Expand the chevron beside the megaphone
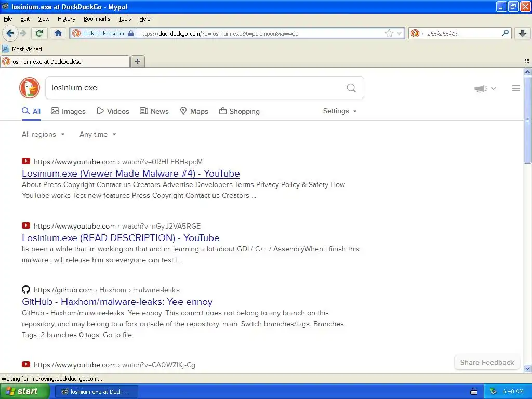The image size is (532, 399). pos(494,88)
